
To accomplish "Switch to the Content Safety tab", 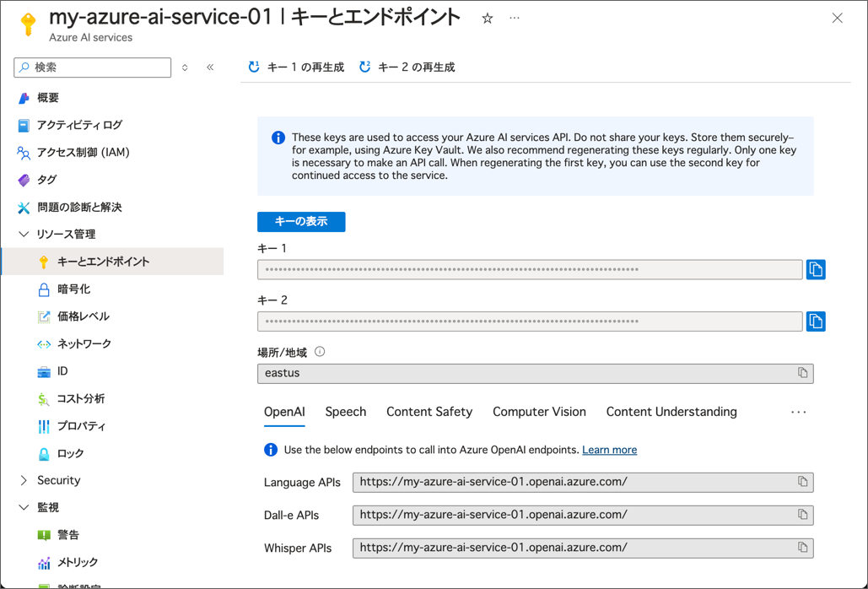I will pyautogui.click(x=429, y=412).
